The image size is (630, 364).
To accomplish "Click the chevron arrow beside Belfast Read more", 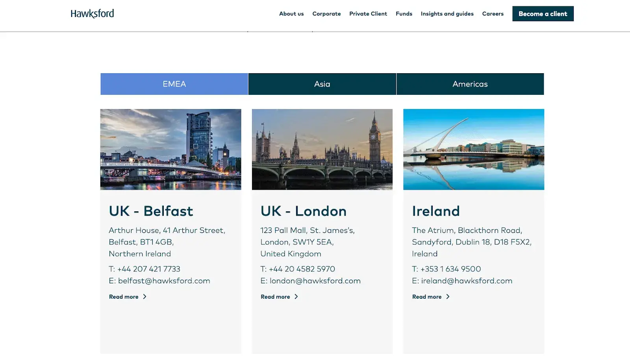I will (145, 297).
